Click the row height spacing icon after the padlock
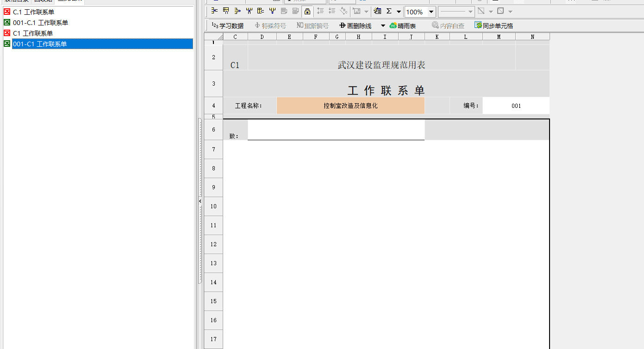This screenshot has width=644, height=349. click(320, 11)
